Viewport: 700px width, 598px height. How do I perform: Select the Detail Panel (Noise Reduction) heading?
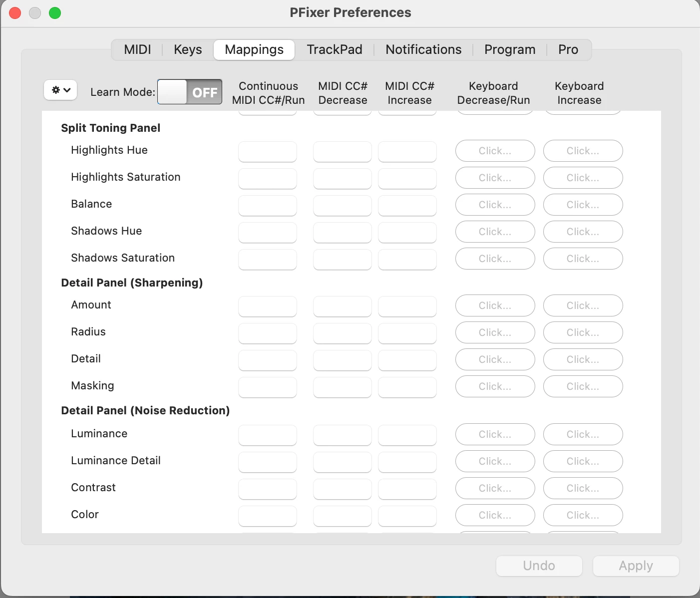145,410
